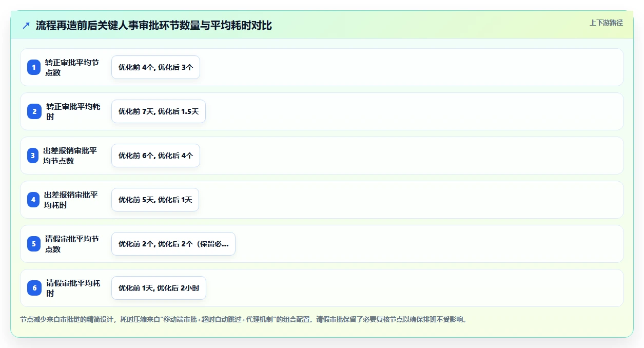Click the 转正审批平均耗时 label
This screenshot has width=644, height=348.
pyautogui.click(x=73, y=111)
